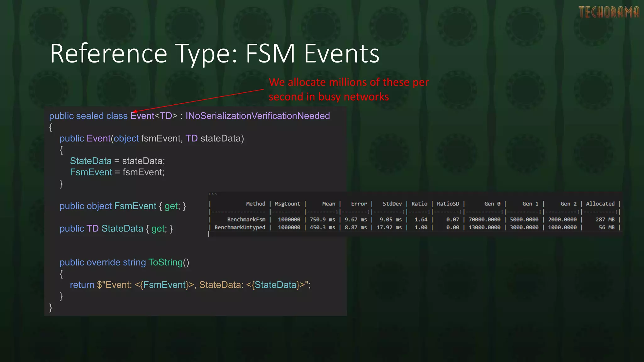
Task: Click the 'BenchmarkFsm' method cell
Action: 246,220
